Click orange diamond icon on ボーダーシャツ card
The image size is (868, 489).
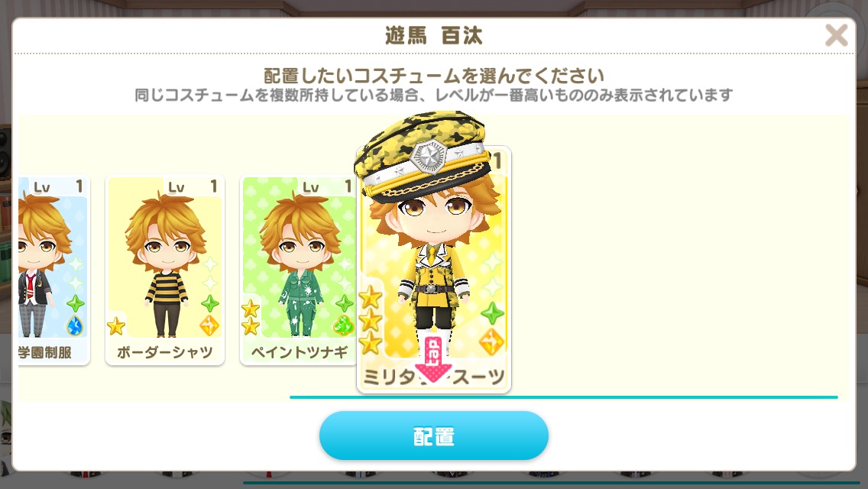coord(209,325)
